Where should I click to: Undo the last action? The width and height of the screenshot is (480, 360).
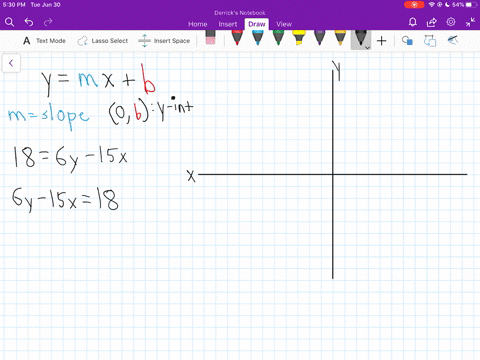(29, 22)
